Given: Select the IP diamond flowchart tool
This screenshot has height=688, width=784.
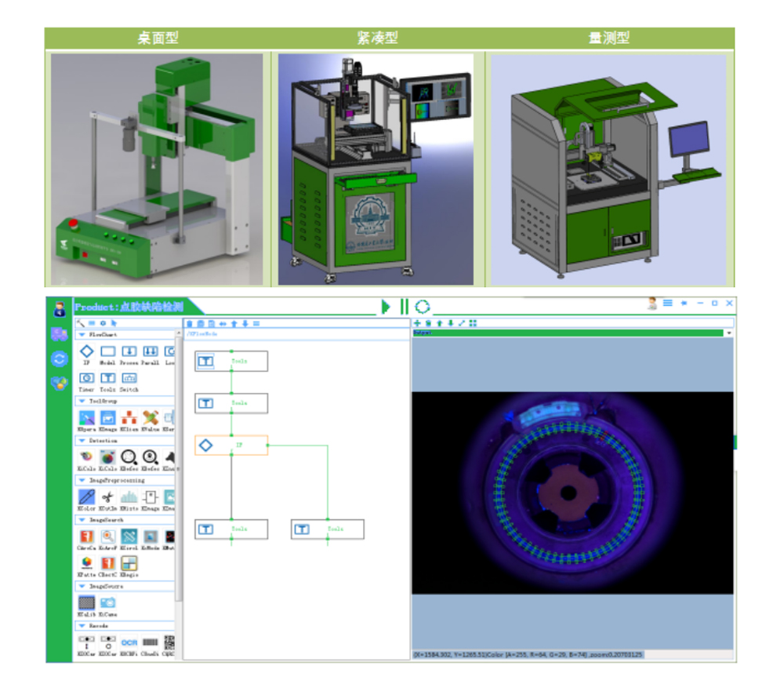Looking at the screenshot, I should click(87, 351).
